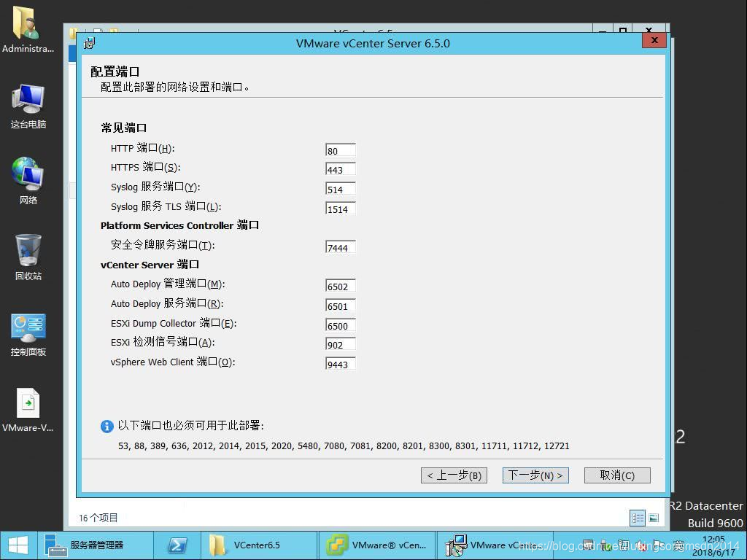Click the required ports list starting with 53
Image resolution: width=747 pixels, height=560 pixels.
pos(344,446)
